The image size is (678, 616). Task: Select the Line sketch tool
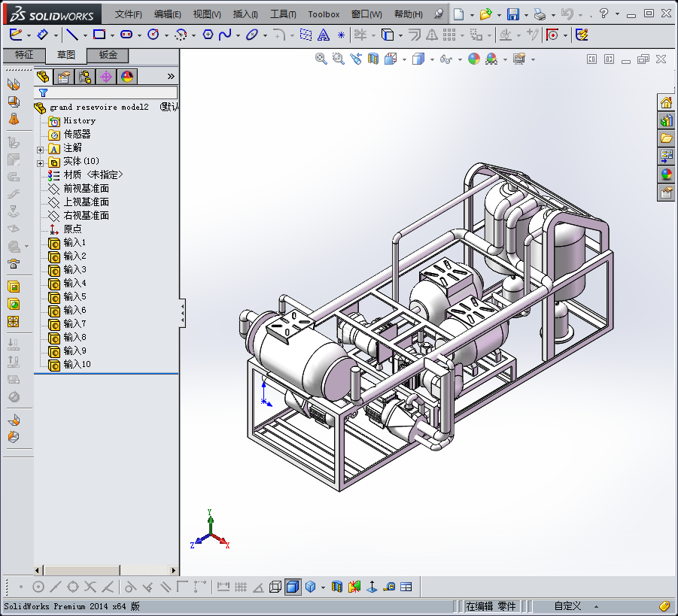(x=71, y=35)
